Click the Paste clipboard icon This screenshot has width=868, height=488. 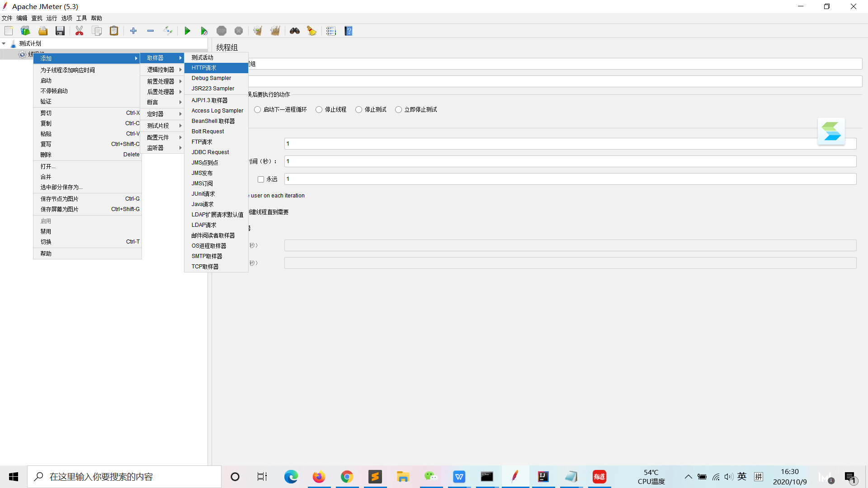point(114,31)
